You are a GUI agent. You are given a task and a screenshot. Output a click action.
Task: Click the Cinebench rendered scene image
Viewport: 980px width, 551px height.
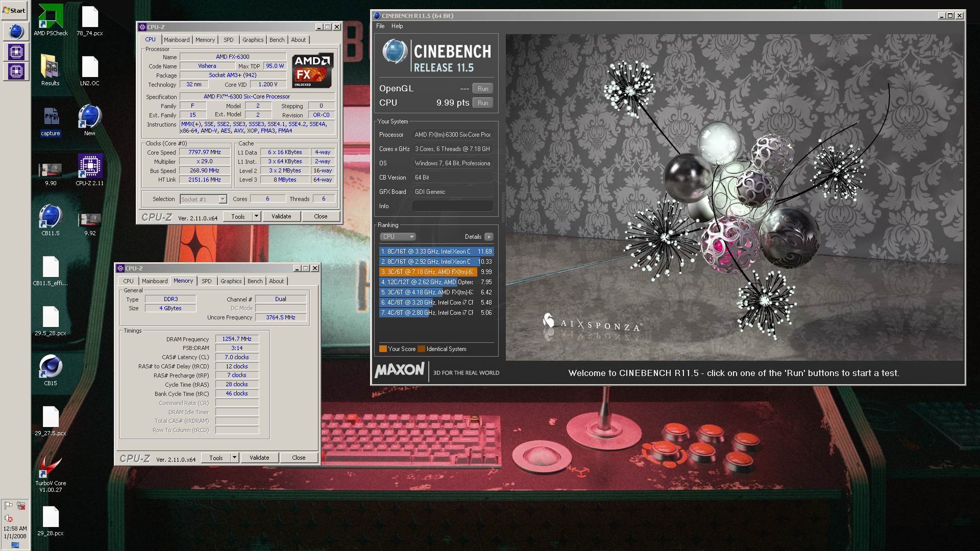click(x=734, y=197)
